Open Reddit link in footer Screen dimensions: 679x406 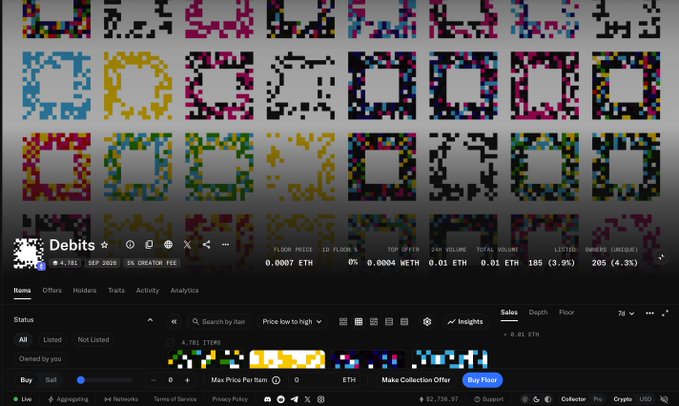point(281,399)
